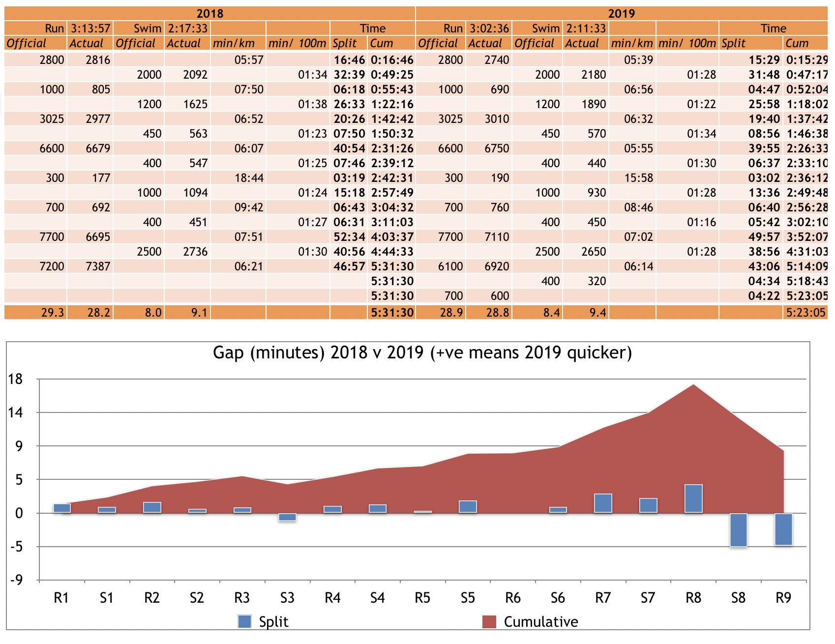Select the negative split bar at S3
Viewport: 835px width, 644px height.
[x=287, y=517]
